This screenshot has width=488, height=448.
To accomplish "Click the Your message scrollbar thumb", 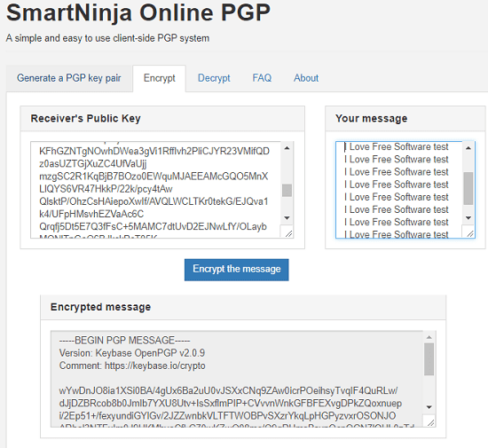I will click(x=468, y=188).
